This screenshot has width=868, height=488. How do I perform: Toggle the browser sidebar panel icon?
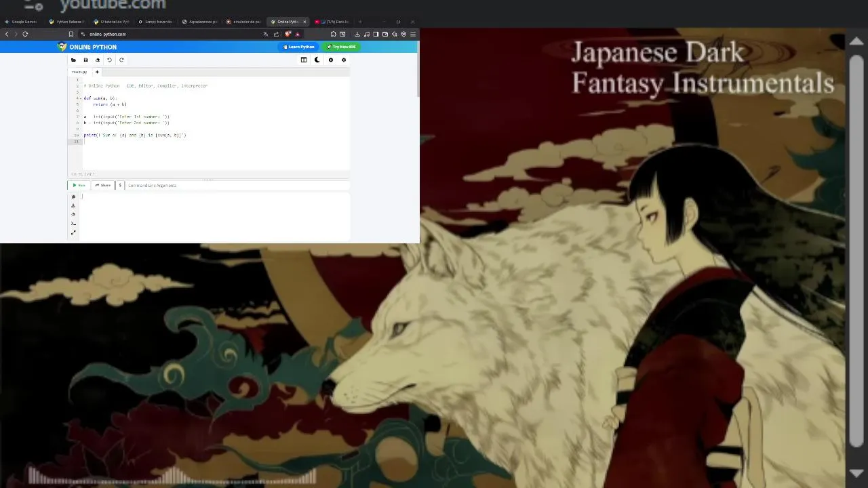coord(376,34)
